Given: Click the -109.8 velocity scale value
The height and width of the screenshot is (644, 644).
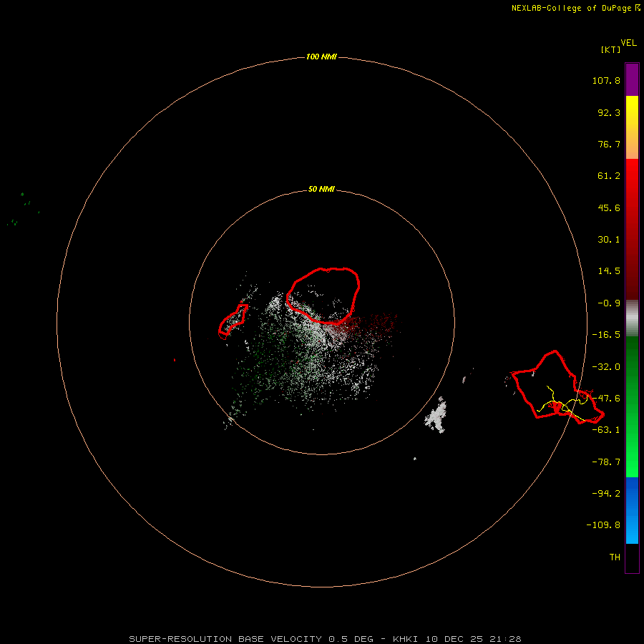Looking at the screenshot, I should point(603,525).
